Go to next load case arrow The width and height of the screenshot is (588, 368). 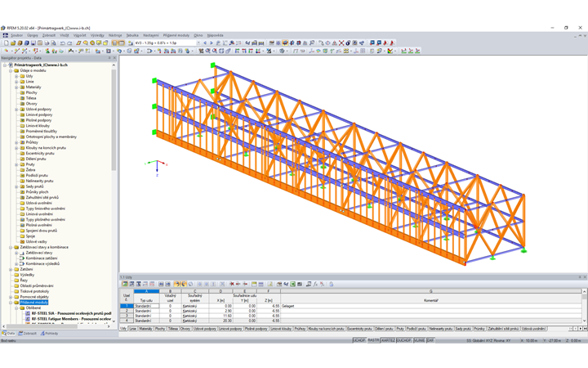coord(212,43)
